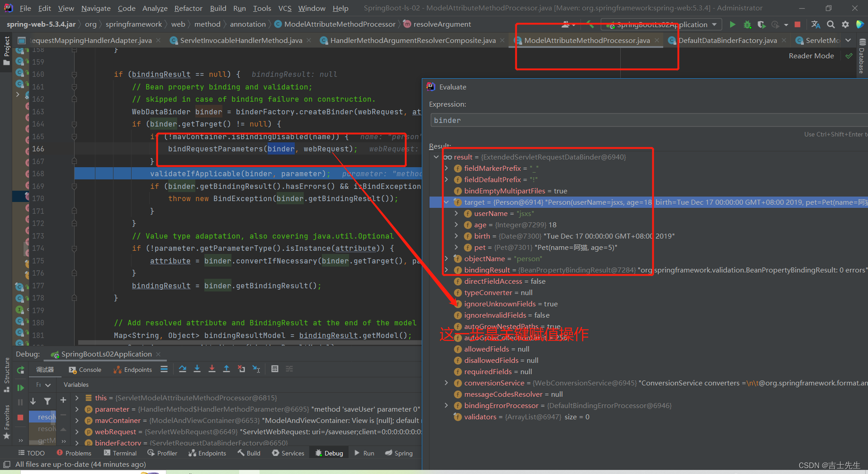This screenshot has height=474, width=868.
Task: Click the Show Execution Point lines icon
Action: tap(164, 369)
